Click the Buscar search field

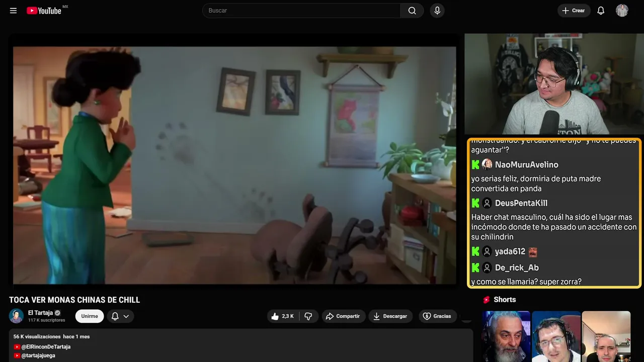[x=301, y=11]
